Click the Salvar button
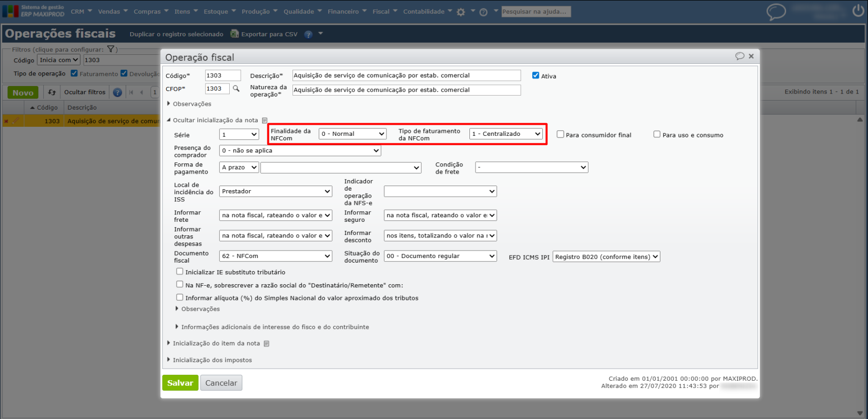Screen dimensions: 868x419 tap(180, 383)
